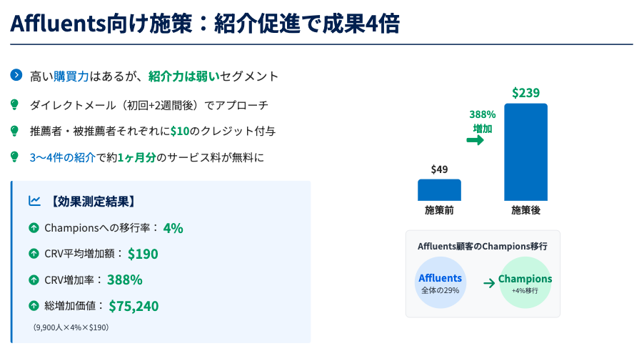The image size is (644, 351).
Task: Select the short blue 施策前 bar
Action: tap(439, 189)
